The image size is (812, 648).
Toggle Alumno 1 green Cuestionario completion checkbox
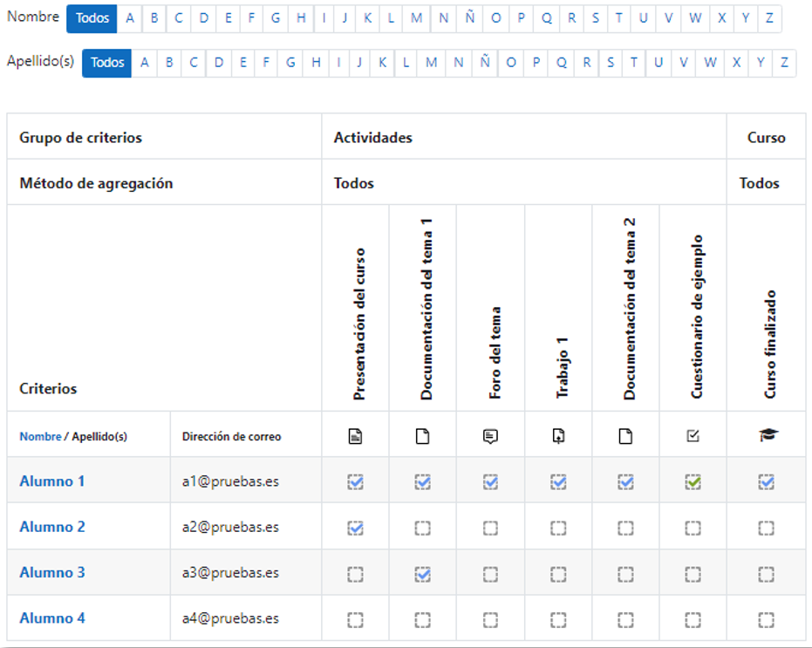click(x=693, y=481)
